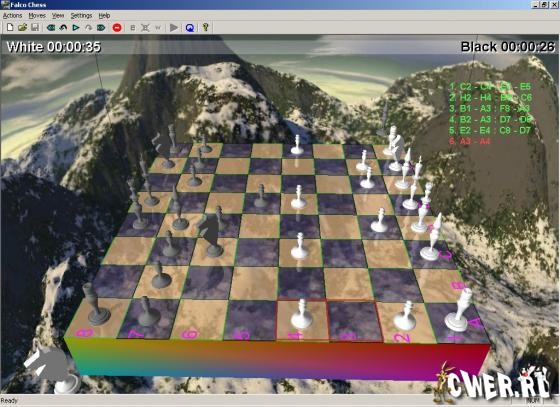
Task: Select the white pawn on A2
Action: tap(405, 316)
